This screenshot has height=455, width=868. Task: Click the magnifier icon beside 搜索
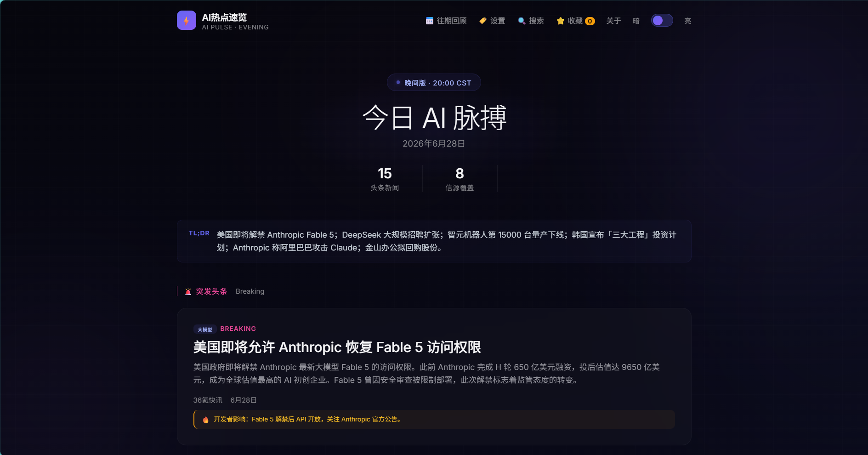522,21
